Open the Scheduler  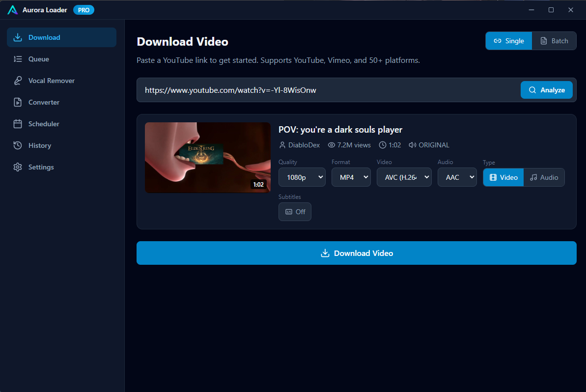click(45, 124)
